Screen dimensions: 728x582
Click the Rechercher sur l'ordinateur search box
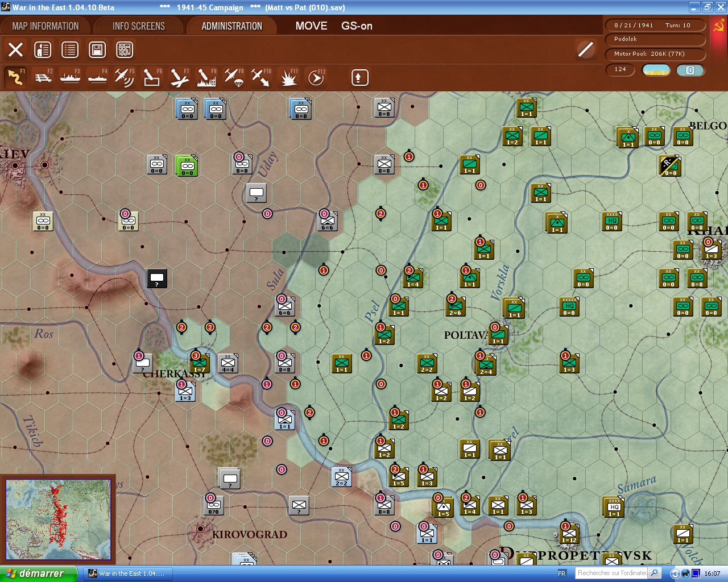[x=612, y=573]
